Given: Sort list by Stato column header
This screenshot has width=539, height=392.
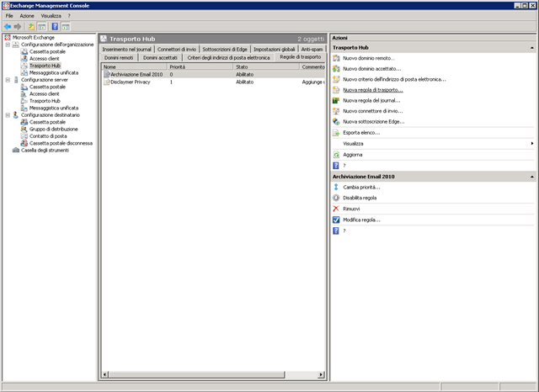Looking at the screenshot, I should (x=266, y=67).
